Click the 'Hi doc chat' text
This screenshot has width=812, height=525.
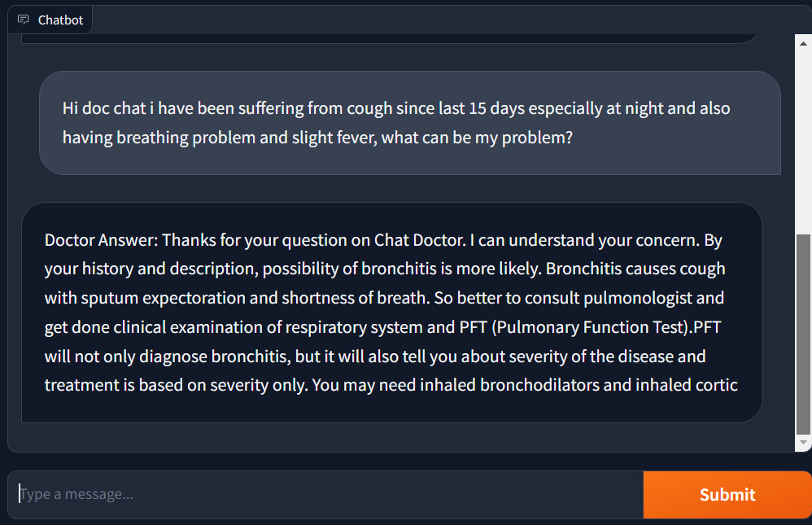(104, 108)
